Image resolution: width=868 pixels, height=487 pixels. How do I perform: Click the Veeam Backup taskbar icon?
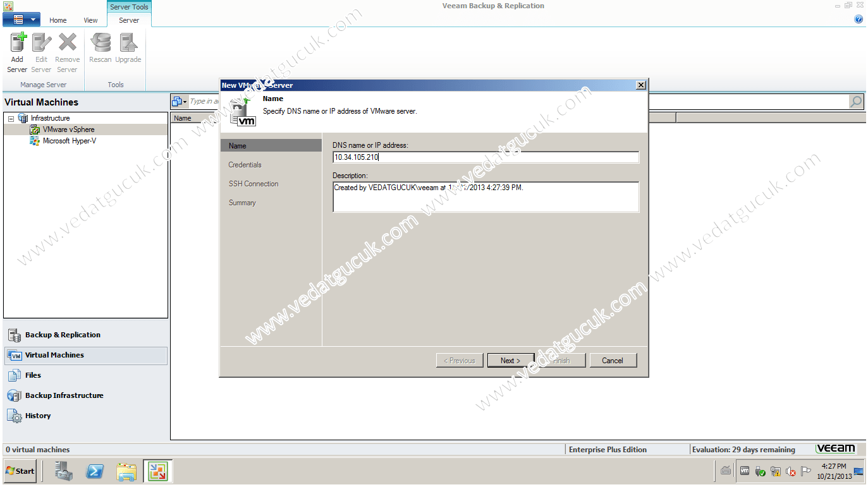(157, 471)
